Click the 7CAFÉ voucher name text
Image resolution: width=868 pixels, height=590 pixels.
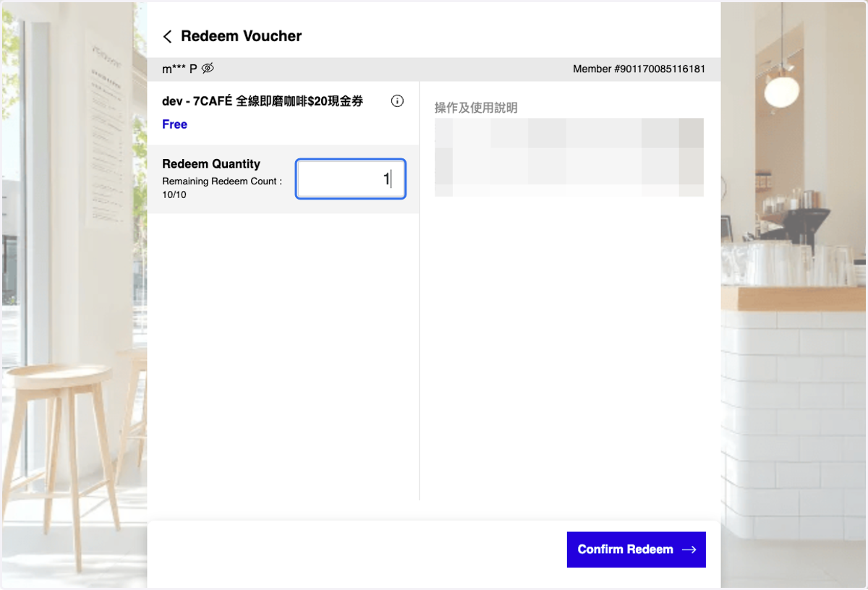263,101
